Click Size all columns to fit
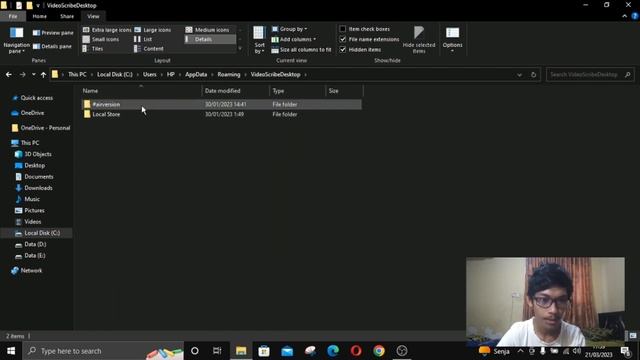 tap(301, 50)
